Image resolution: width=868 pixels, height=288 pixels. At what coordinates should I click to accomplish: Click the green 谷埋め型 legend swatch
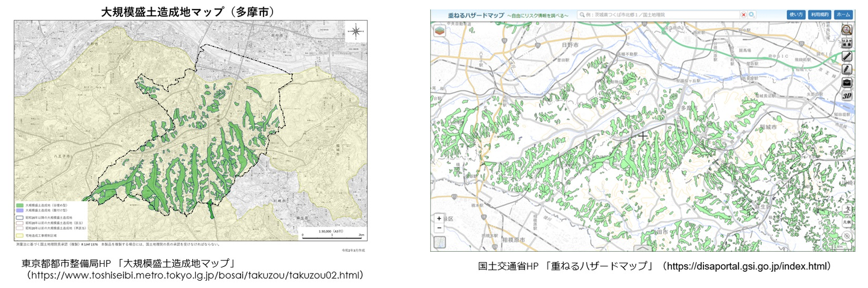tap(21, 206)
